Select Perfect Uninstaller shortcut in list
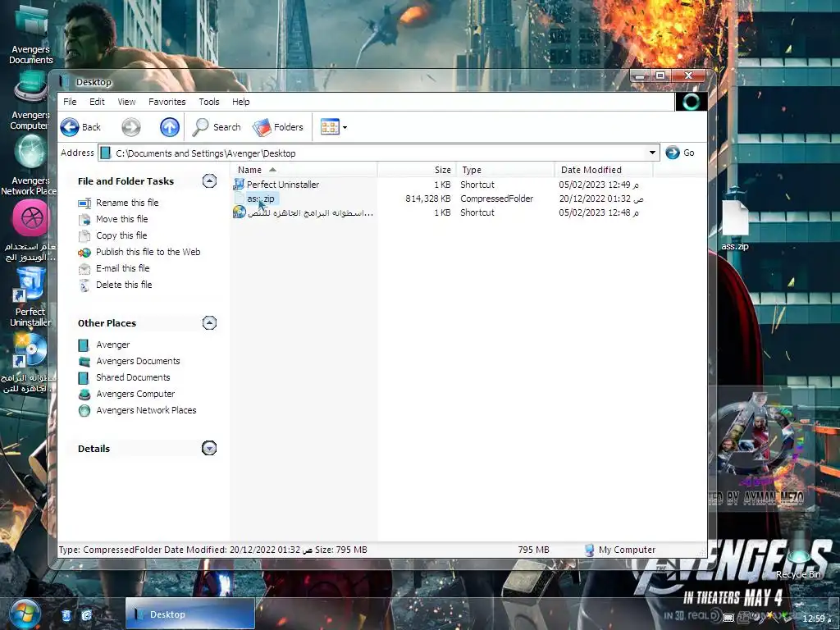Image resolution: width=840 pixels, height=630 pixels. click(x=283, y=185)
